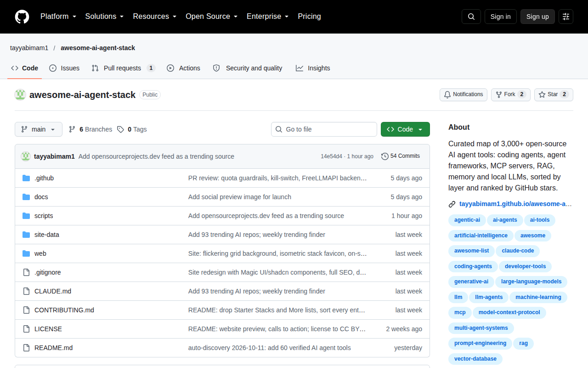Open the Security and quality tab
Viewport: 588px width, 368px height.
(x=248, y=68)
